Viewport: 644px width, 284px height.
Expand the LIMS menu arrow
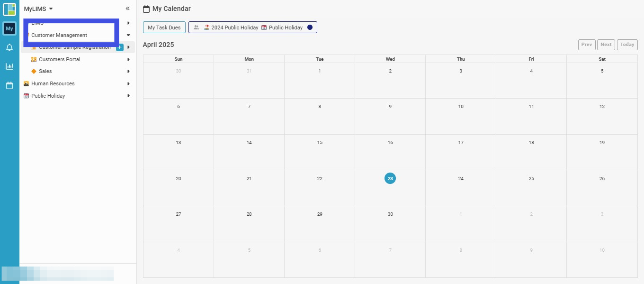[128, 23]
